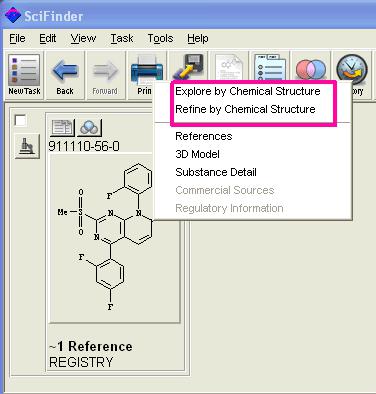
Task: Open the File menu
Action: point(17,39)
